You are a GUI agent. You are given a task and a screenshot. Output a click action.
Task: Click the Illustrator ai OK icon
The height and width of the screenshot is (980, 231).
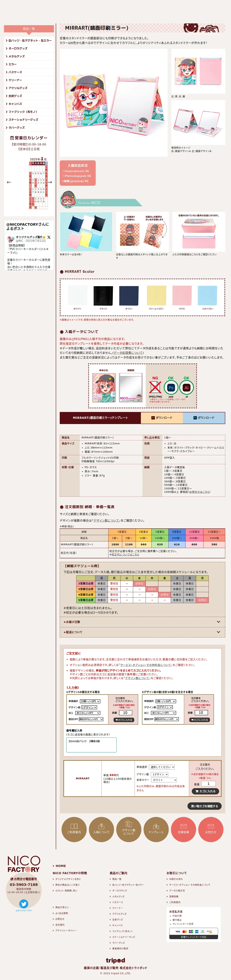point(187,387)
